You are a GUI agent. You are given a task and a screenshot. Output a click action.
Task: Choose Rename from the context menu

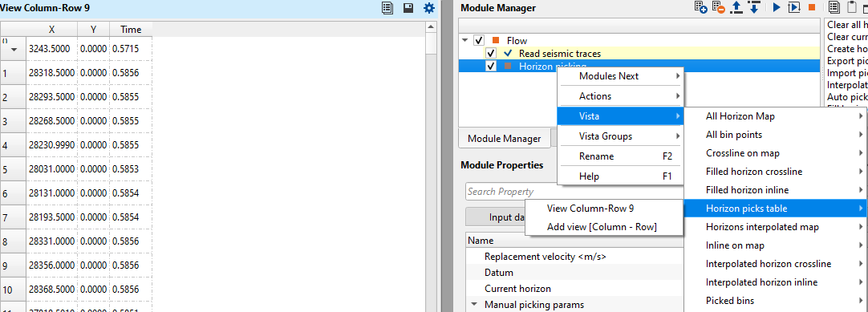(x=620, y=156)
